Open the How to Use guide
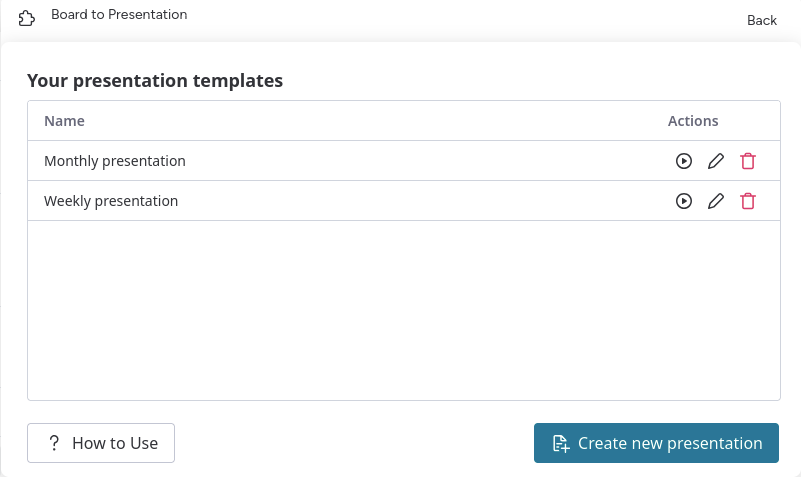This screenshot has width=801, height=477. click(101, 443)
